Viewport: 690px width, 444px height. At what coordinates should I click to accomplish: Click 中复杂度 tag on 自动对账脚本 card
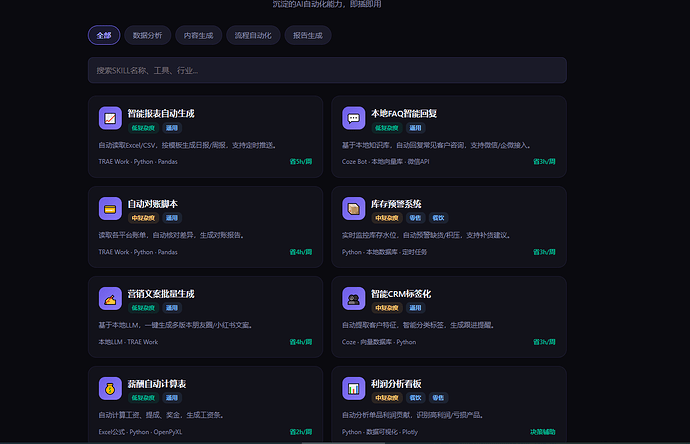[x=143, y=218]
